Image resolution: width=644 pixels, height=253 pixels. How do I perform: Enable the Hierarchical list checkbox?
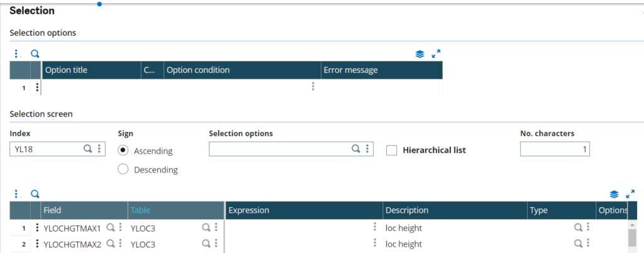pyautogui.click(x=392, y=150)
